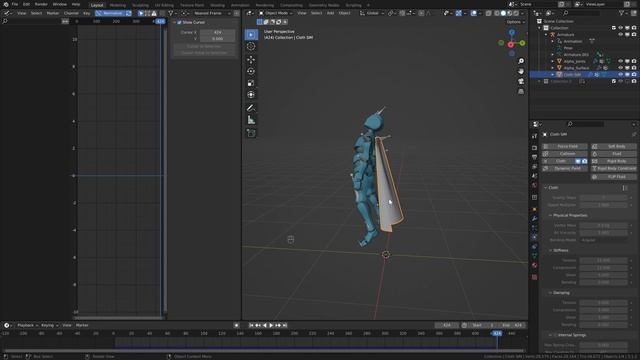Open the Texture properties tab icon

[x=534, y=277]
